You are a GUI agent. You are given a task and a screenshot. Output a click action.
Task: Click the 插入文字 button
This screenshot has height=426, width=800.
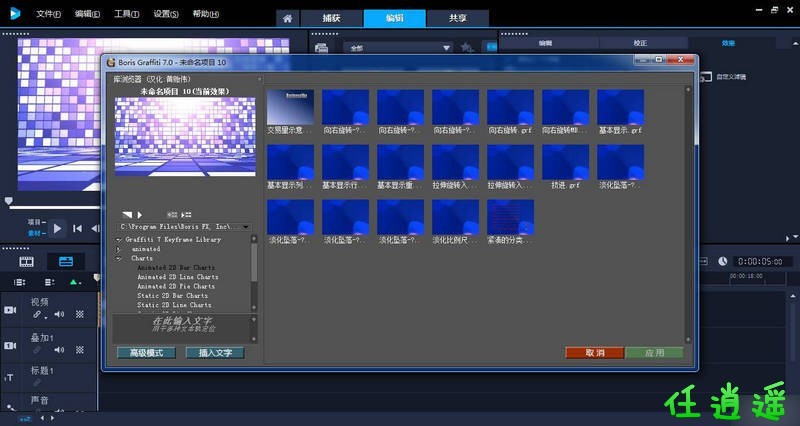[215, 353]
